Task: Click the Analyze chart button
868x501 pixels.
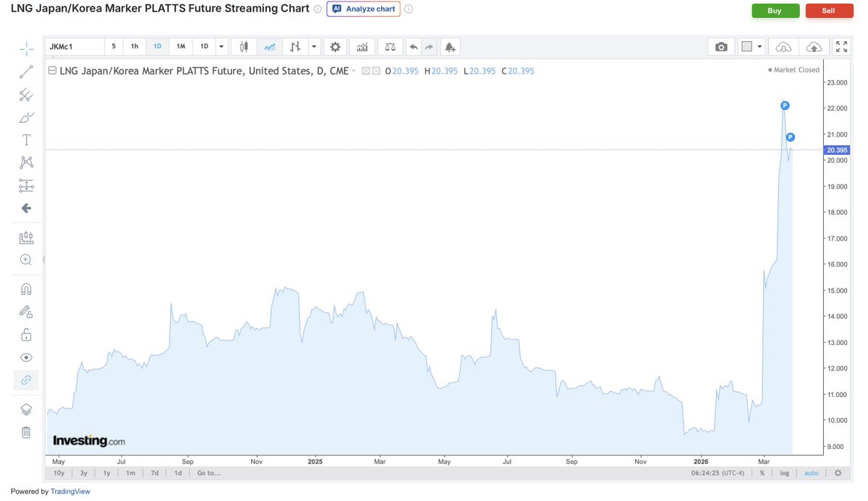Action: click(x=364, y=9)
